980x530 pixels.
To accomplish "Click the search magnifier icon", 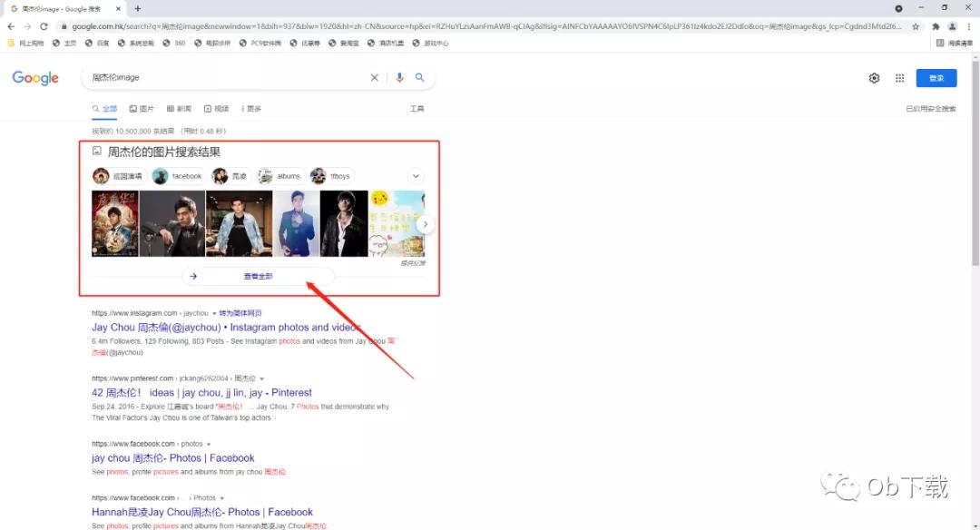I will click(419, 77).
